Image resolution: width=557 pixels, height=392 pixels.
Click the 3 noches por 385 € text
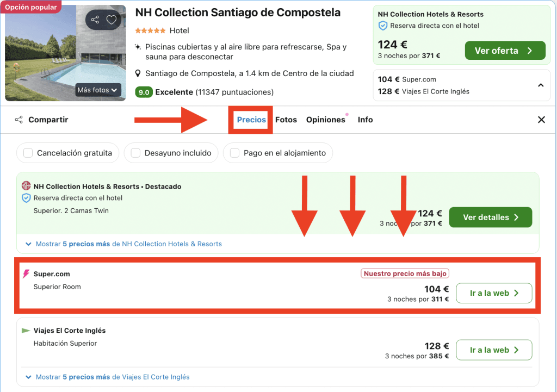point(417,356)
